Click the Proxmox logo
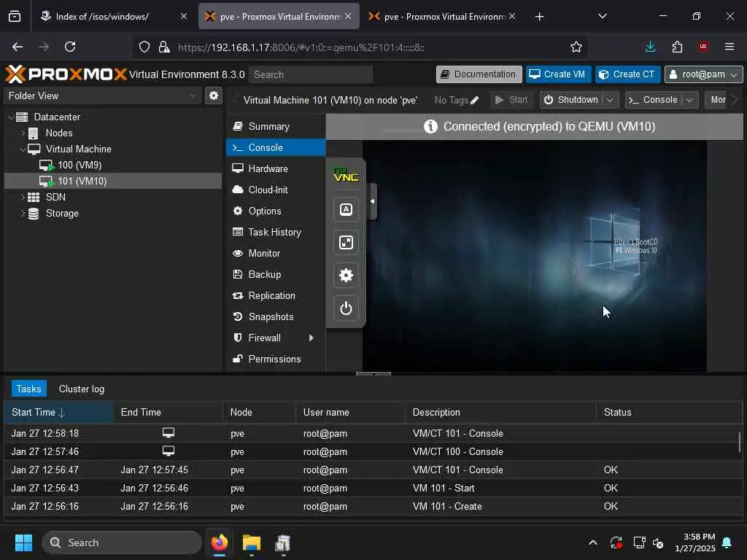 66,74
